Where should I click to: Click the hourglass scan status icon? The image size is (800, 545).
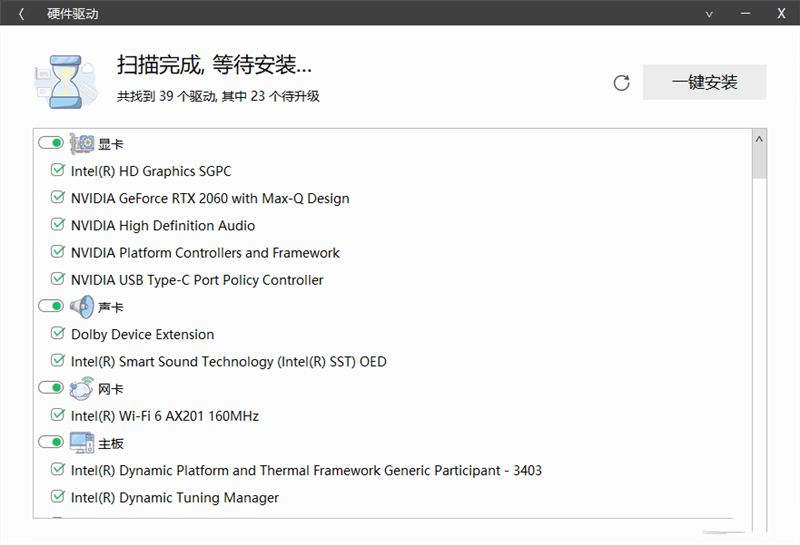(x=65, y=82)
